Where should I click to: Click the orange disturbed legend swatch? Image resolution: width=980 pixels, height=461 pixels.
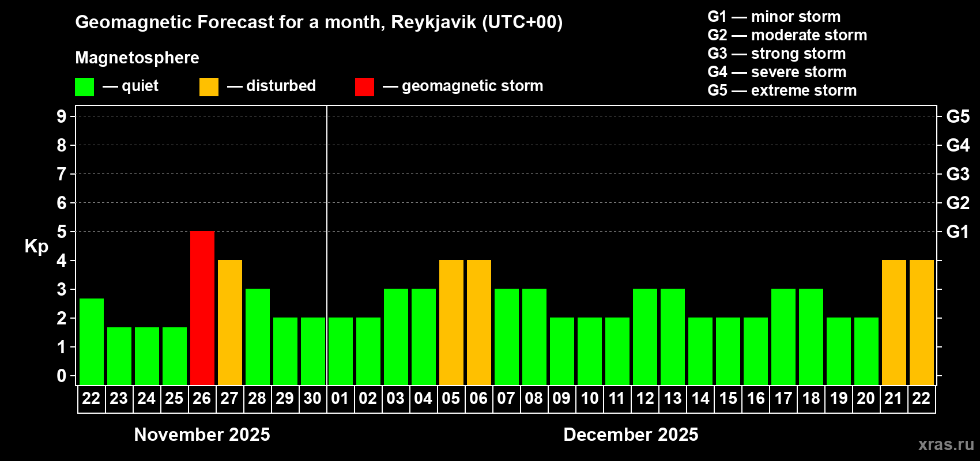(x=209, y=87)
